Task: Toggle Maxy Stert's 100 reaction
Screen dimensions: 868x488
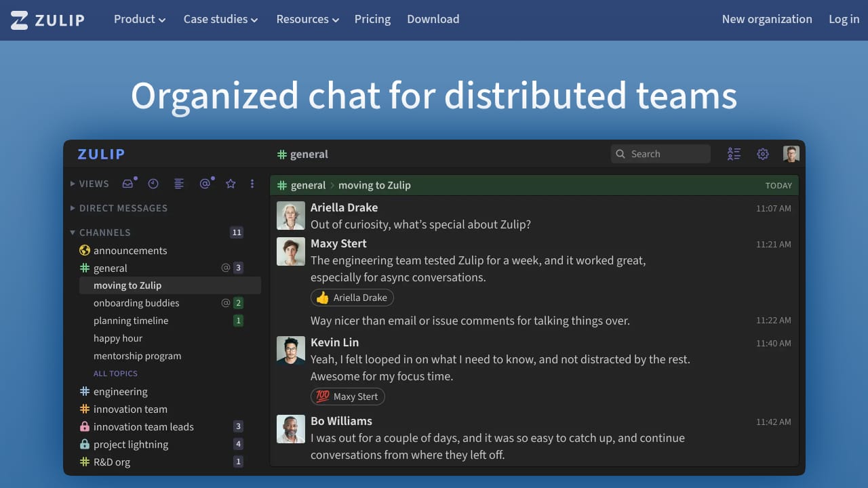Action: [x=348, y=396]
